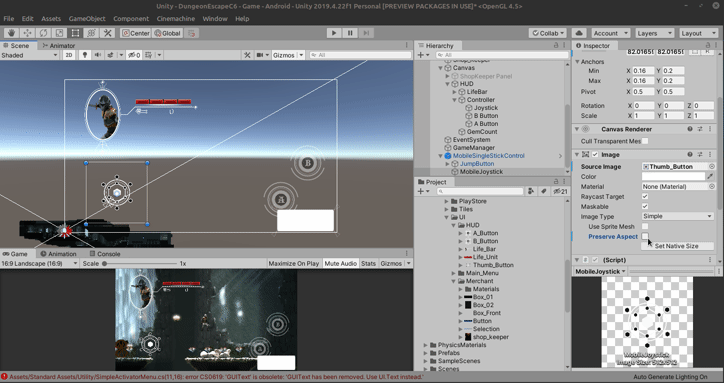
Task: Open the Cinemachine menu
Action: click(176, 19)
